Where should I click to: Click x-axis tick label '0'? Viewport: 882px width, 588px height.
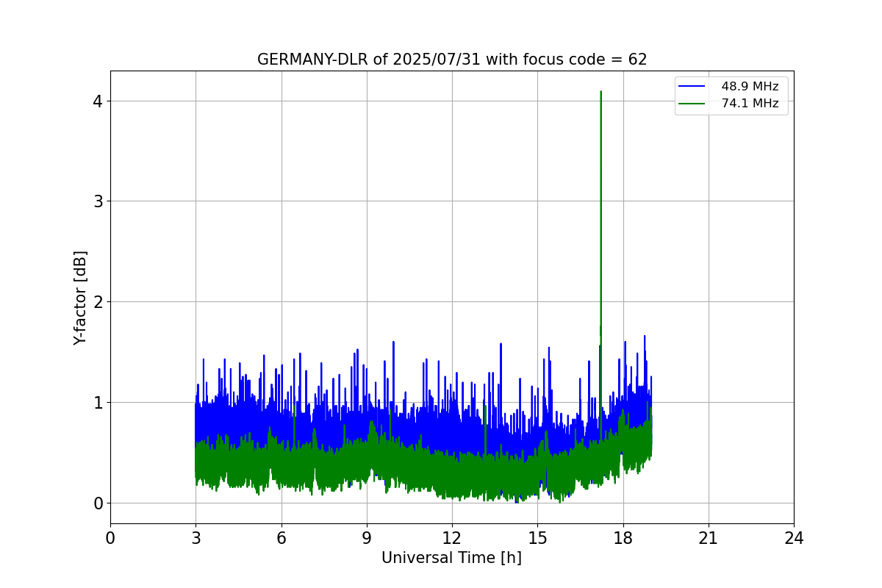click(110, 538)
